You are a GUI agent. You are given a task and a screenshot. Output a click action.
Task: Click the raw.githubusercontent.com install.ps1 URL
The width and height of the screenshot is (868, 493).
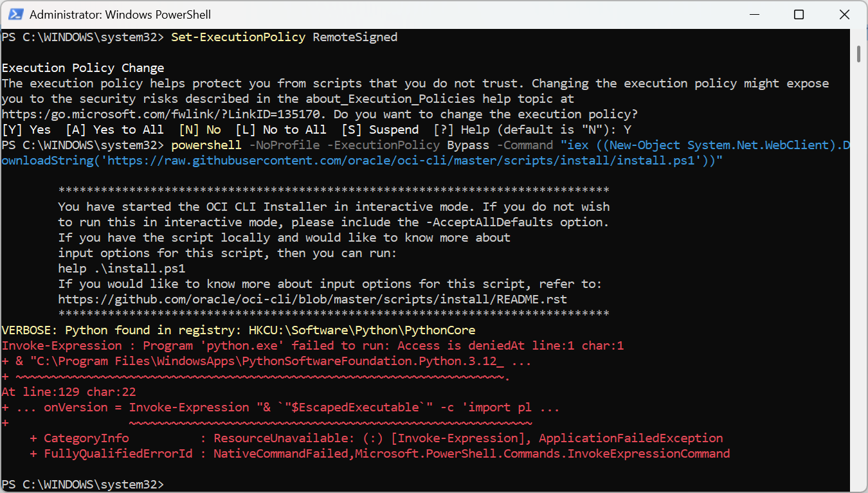(401, 161)
